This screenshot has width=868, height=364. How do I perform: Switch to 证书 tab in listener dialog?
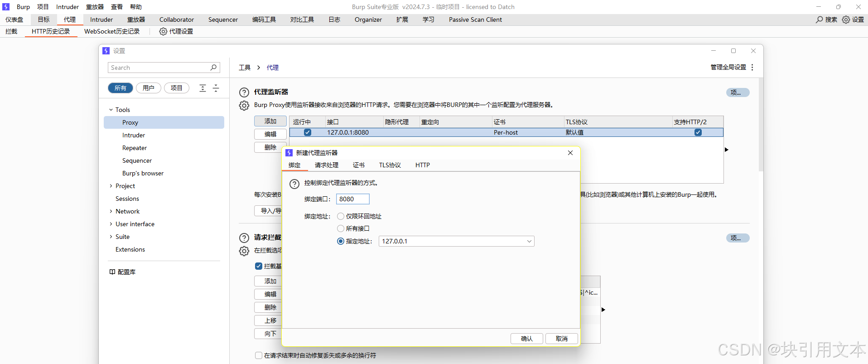pyautogui.click(x=359, y=165)
